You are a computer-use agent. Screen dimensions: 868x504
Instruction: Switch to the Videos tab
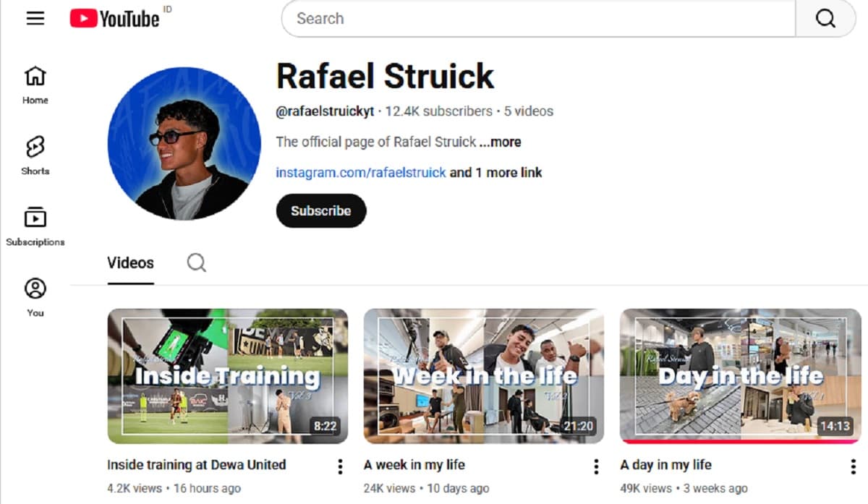pos(130,263)
